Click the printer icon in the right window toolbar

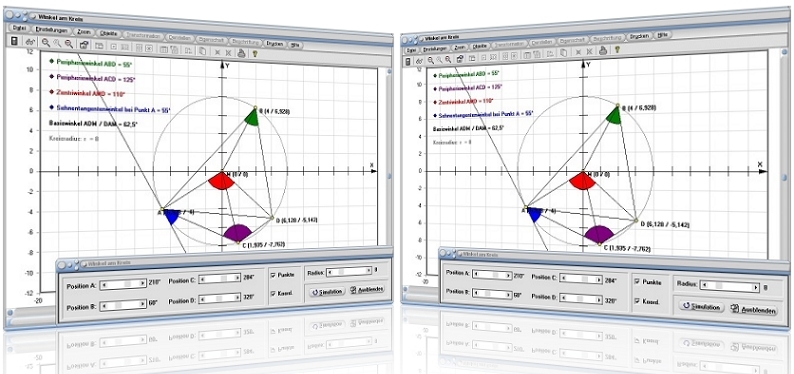pyautogui.click(x=603, y=50)
